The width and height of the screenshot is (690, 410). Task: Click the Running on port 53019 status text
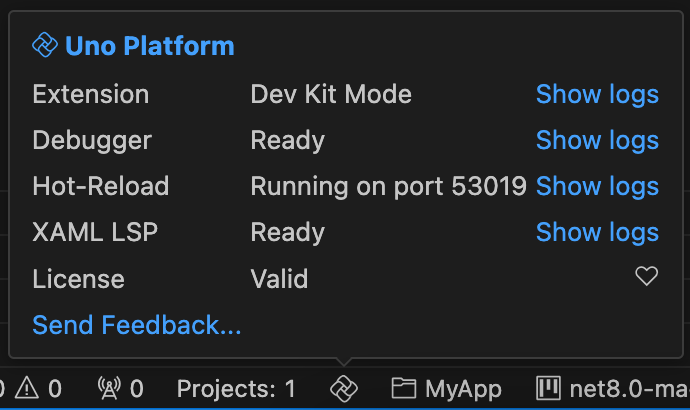(389, 186)
